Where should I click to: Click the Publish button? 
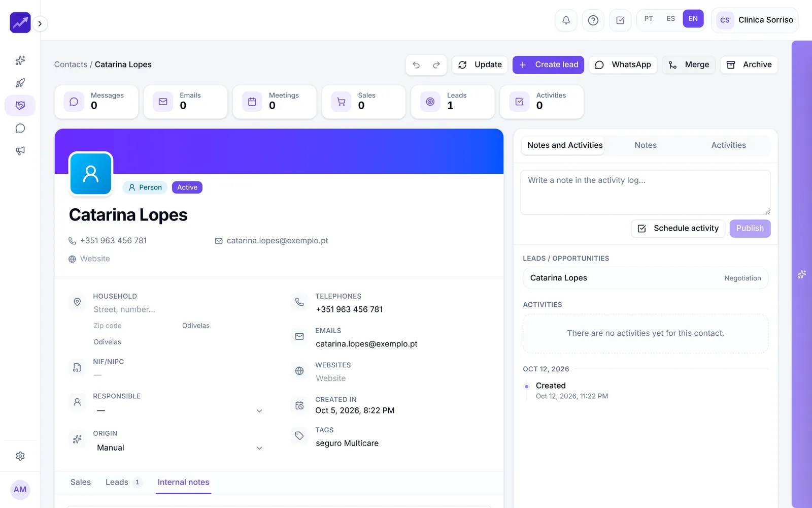[x=750, y=229]
